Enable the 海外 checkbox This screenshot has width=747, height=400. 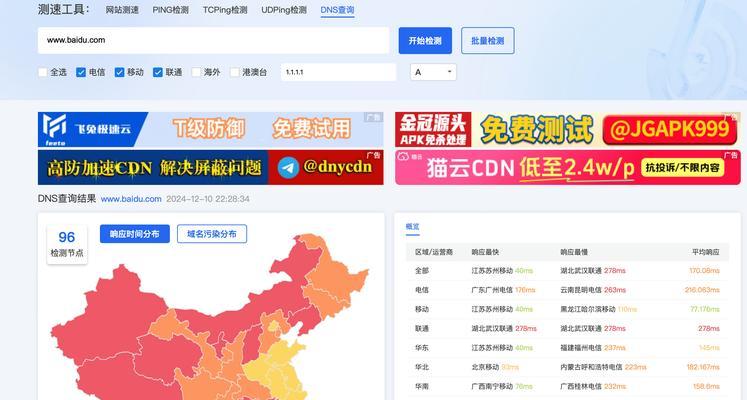click(196, 72)
